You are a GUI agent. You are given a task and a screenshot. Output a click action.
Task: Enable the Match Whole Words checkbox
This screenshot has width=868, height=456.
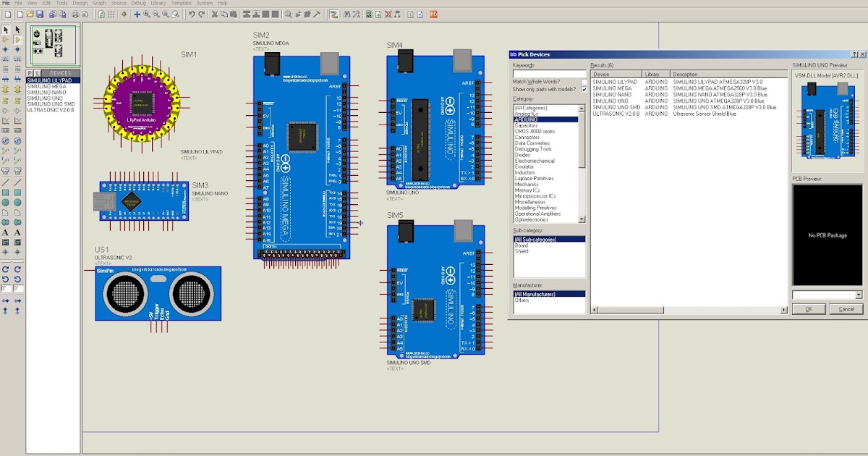[584, 82]
